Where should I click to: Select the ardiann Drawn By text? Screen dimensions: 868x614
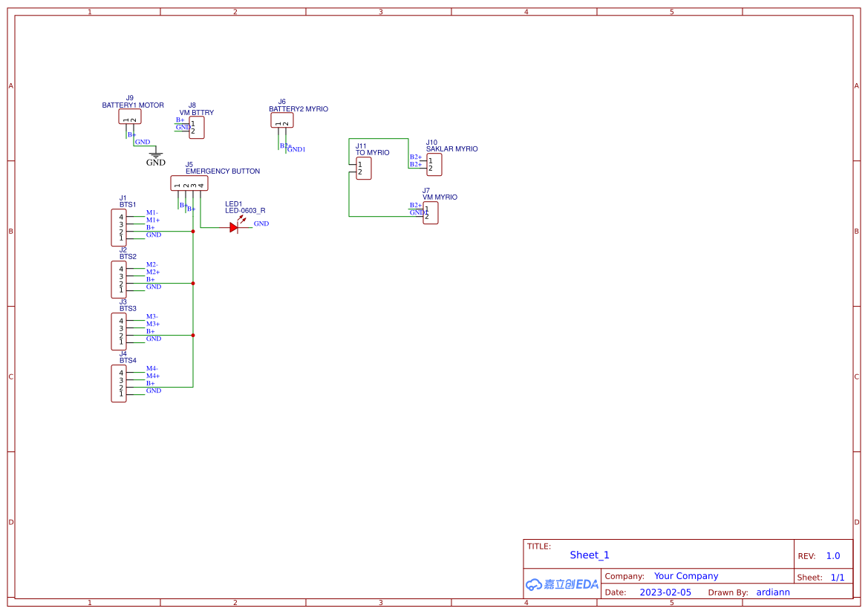click(x=772, y=592)
